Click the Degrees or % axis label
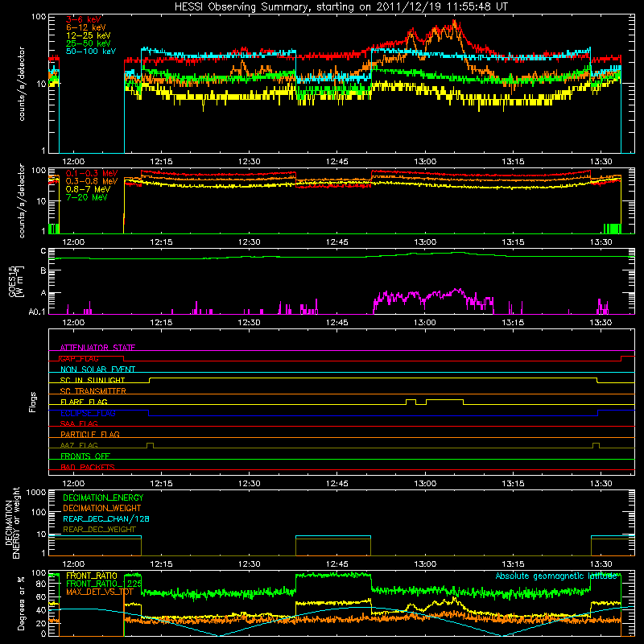 tap(21, 603)
